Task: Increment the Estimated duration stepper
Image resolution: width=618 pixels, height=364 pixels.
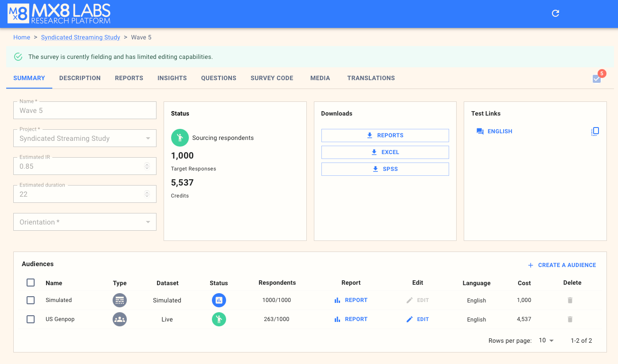Action: coord(147,192)
